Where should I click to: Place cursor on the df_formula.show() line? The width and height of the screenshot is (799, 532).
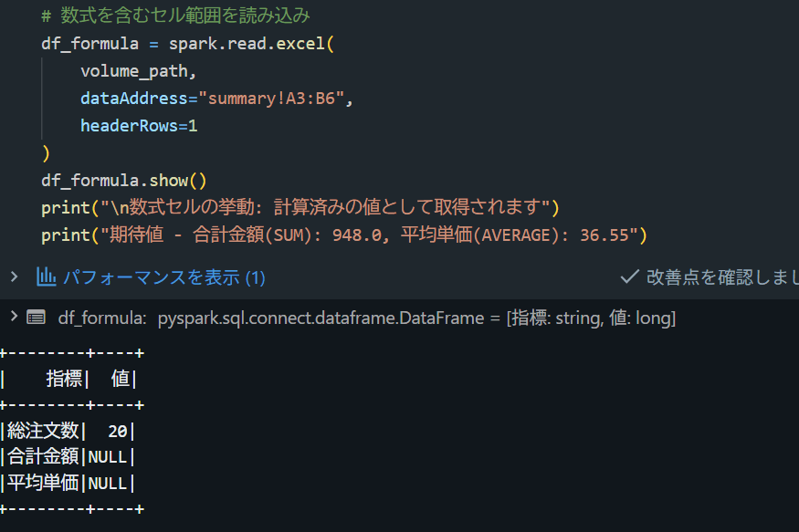pos(124,181)
